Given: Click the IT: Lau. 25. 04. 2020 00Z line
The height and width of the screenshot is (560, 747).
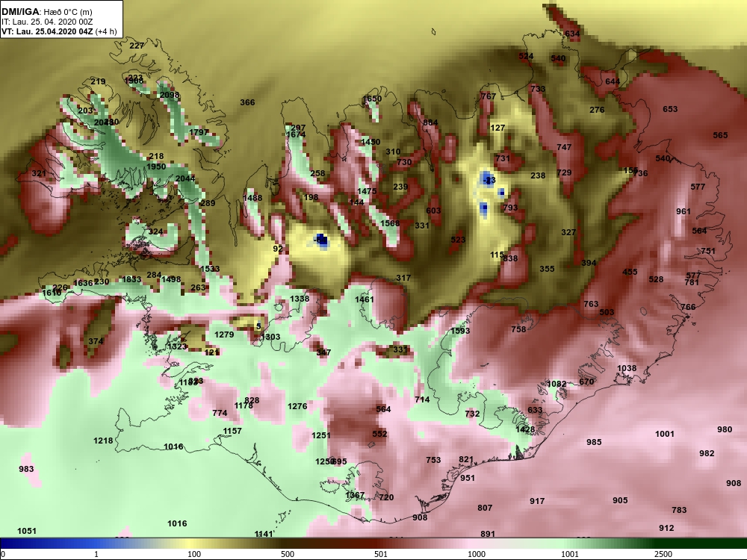Looking at the screenshot, I should pyautogui.click(x=46, y=22).
